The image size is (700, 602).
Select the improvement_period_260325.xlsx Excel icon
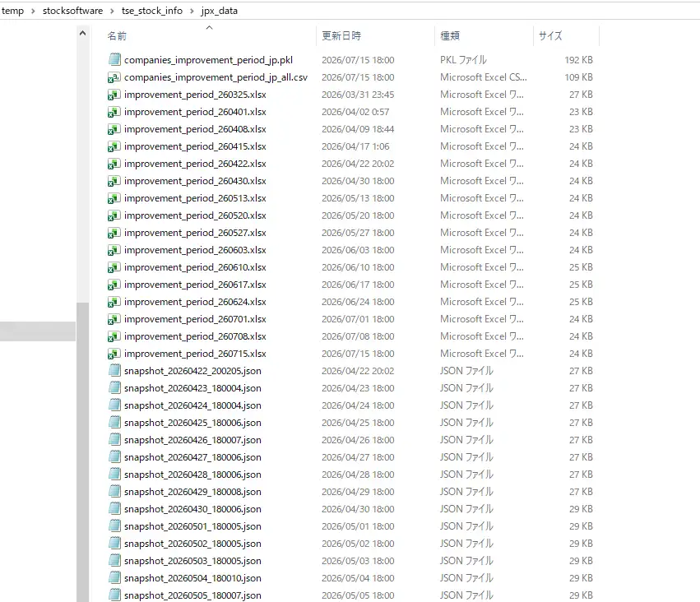(x=114, y=95)
